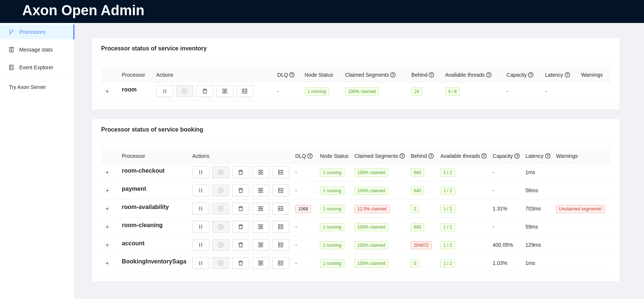Viewport: 644px width, 299px height.
Task: Open the Processors page in sidebar
Action: [37, 32]
